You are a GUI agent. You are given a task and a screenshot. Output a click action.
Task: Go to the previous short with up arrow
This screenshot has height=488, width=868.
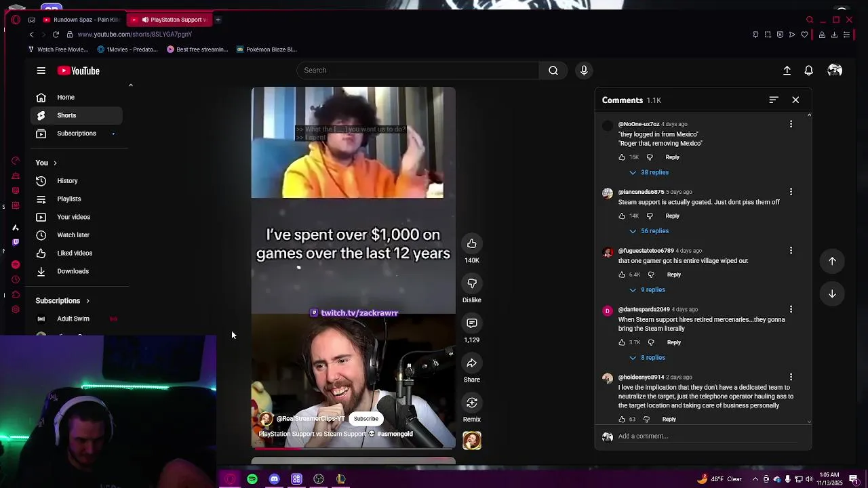click(832, 261)
